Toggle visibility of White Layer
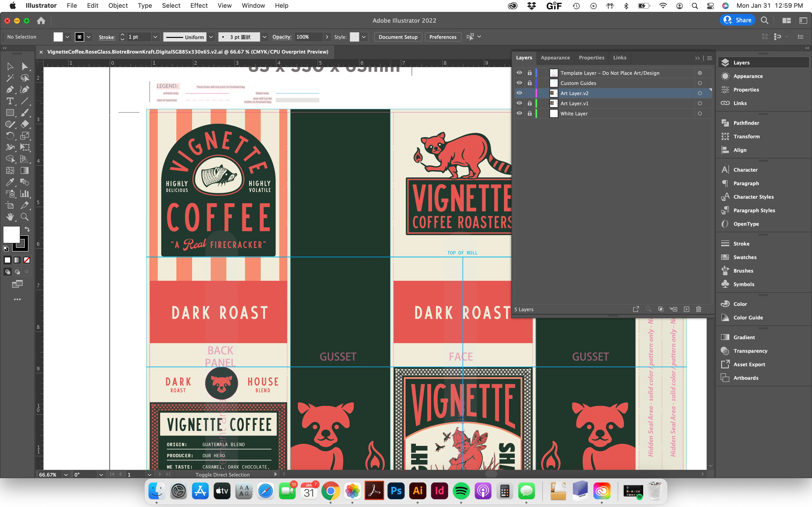The image size is (812, 507). (519, 113)
